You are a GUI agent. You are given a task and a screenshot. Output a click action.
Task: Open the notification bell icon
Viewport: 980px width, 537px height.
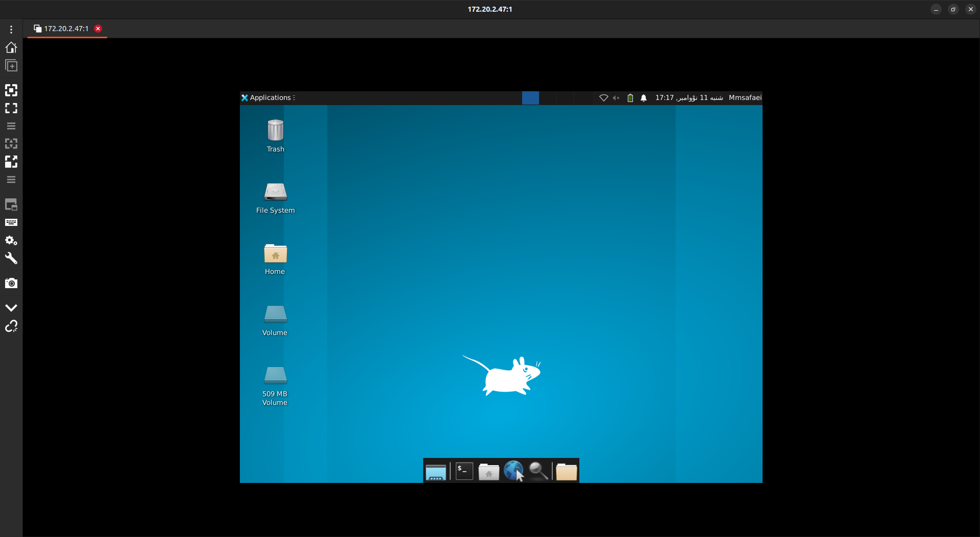[x=644, y=98]
